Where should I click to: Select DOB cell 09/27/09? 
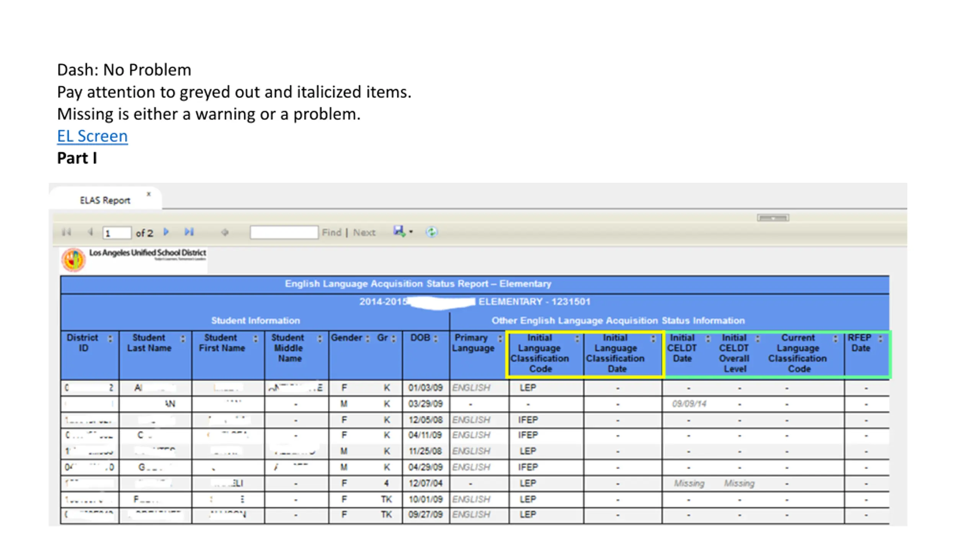click(x=425, y=515)
